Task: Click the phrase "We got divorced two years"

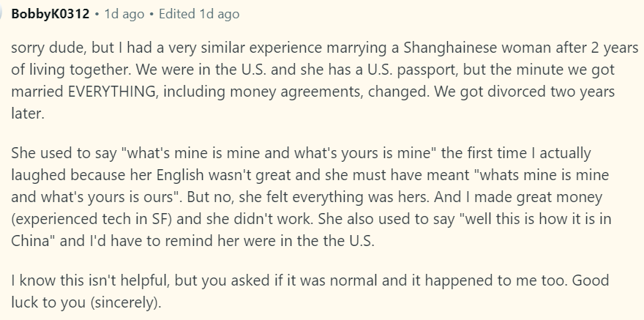Action: click(x=524, y=92)
